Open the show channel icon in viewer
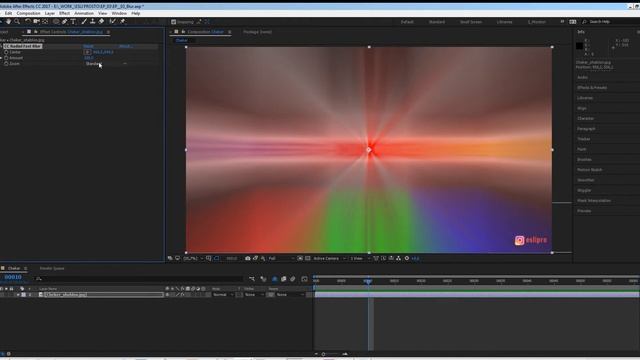The height and width of the screenshot is (360, 640). 263,258
